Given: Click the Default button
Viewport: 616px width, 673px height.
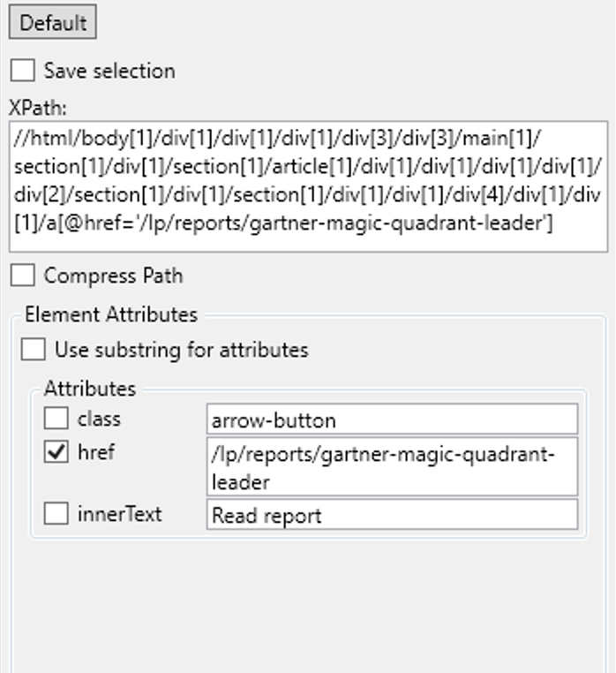Looking at the screenshot, I should click(x=52, y=23).
